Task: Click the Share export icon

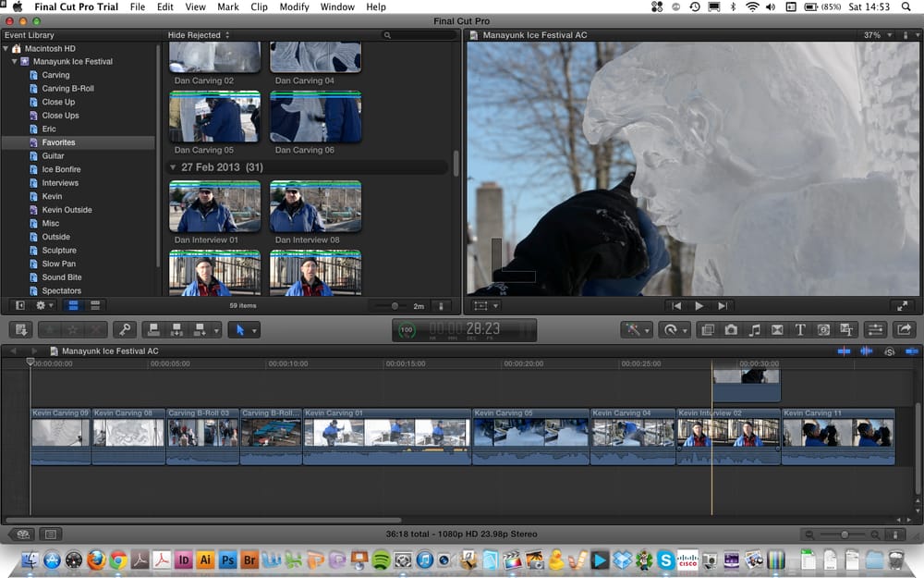Action: (x=905, y=330)
